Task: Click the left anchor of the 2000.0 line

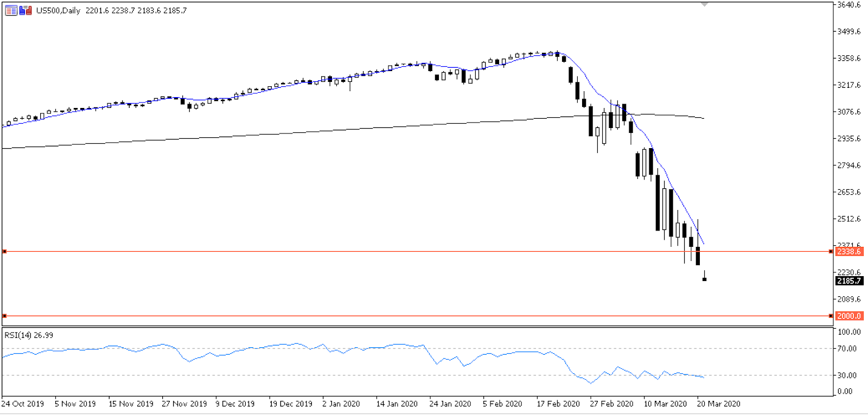Action: coord(4,316)
